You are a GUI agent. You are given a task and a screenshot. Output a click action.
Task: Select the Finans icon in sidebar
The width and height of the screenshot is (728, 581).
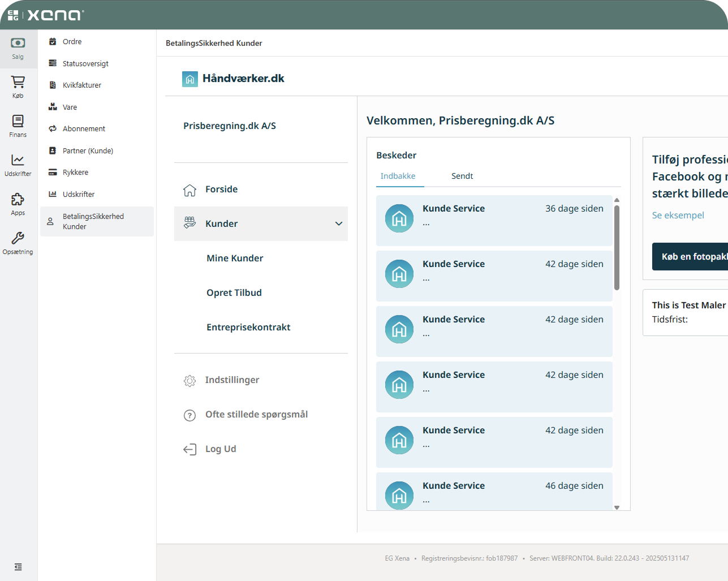pyautogui.click(x=18, y=122)
